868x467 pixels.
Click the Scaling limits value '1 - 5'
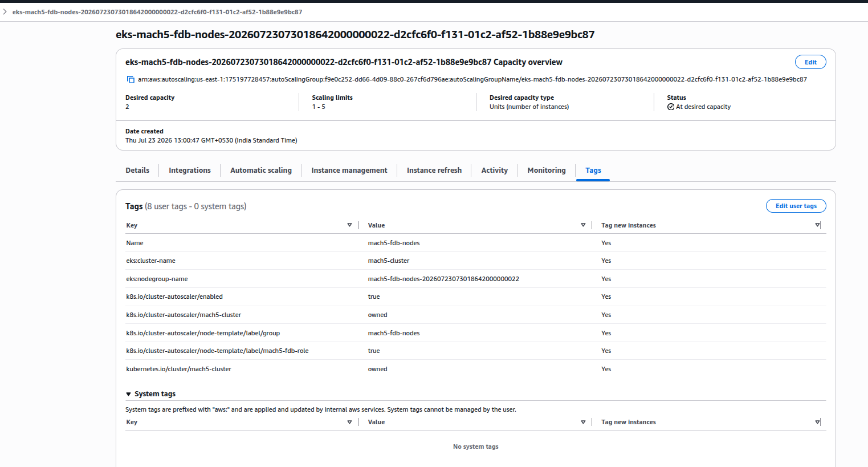click(319, 107)
